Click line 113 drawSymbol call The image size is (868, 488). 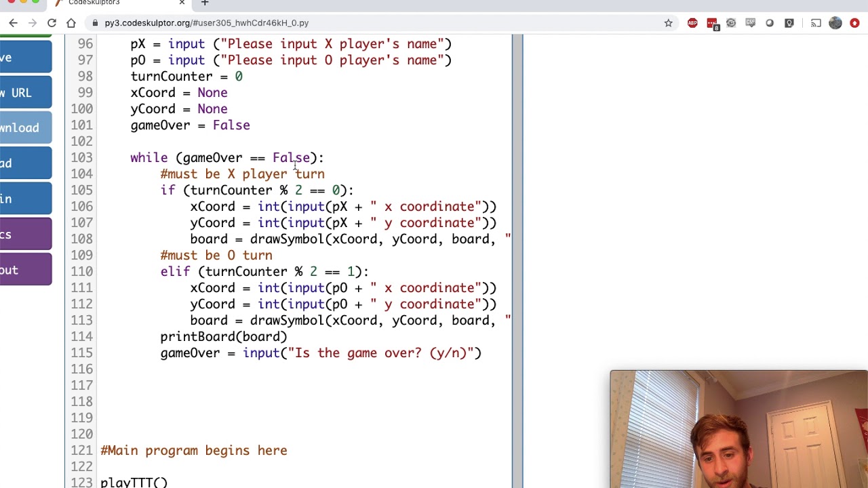click(x=351, y=321)
